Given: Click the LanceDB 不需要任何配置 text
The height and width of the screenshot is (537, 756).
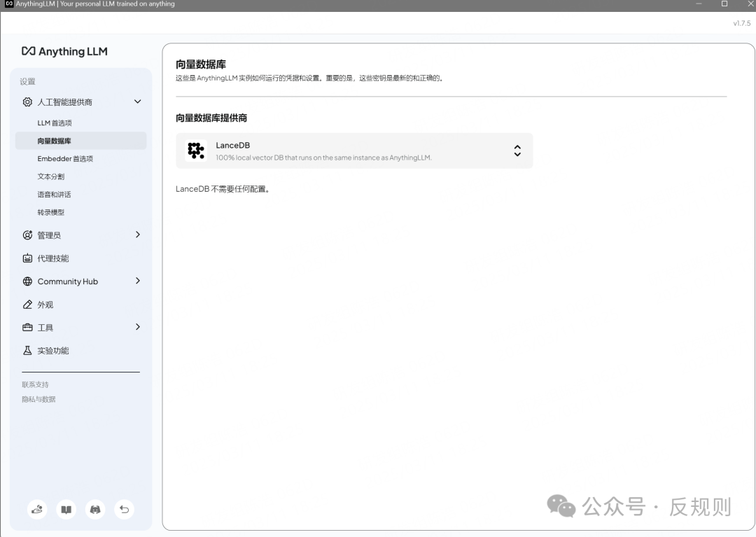Looking at the screenshot, I should pos(223,189).
